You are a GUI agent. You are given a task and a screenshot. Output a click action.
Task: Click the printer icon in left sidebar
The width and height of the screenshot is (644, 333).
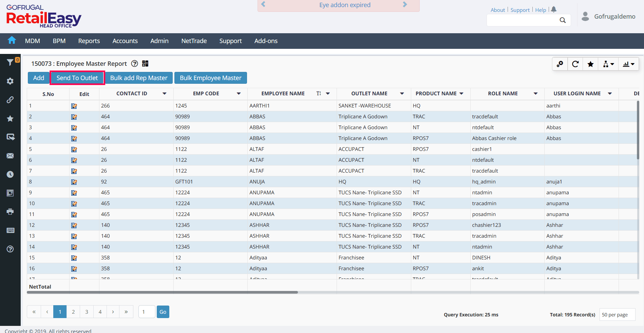coord(10,212)
